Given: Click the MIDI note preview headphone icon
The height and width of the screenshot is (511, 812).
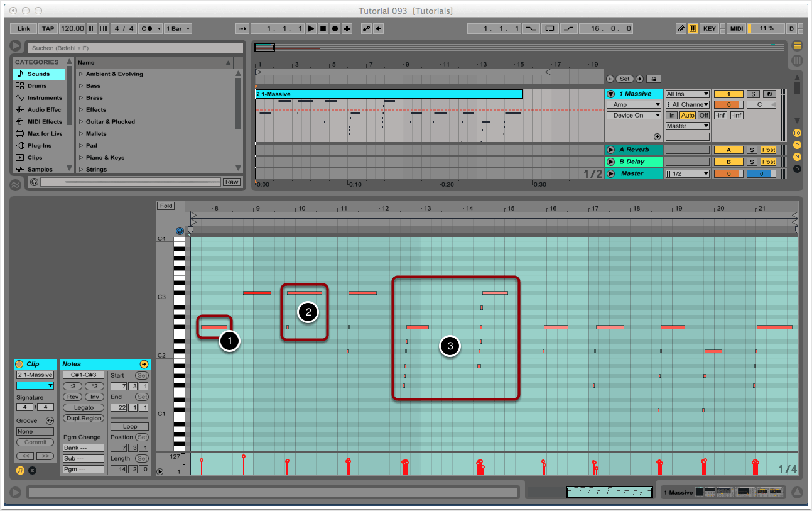Looking at the screenshot, I should click(180, 231).
